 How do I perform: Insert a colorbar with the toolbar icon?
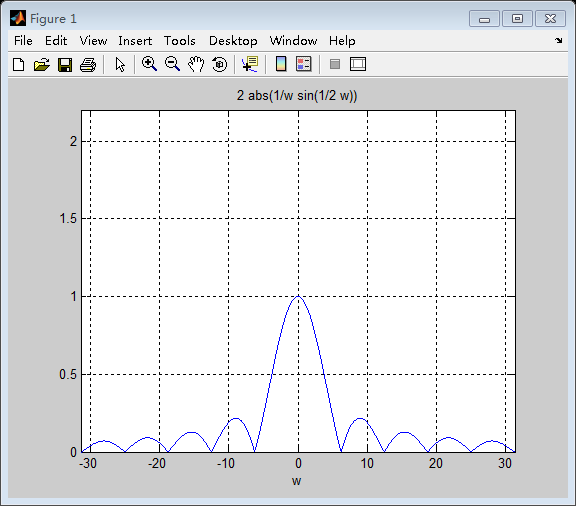tap(281, 64)
